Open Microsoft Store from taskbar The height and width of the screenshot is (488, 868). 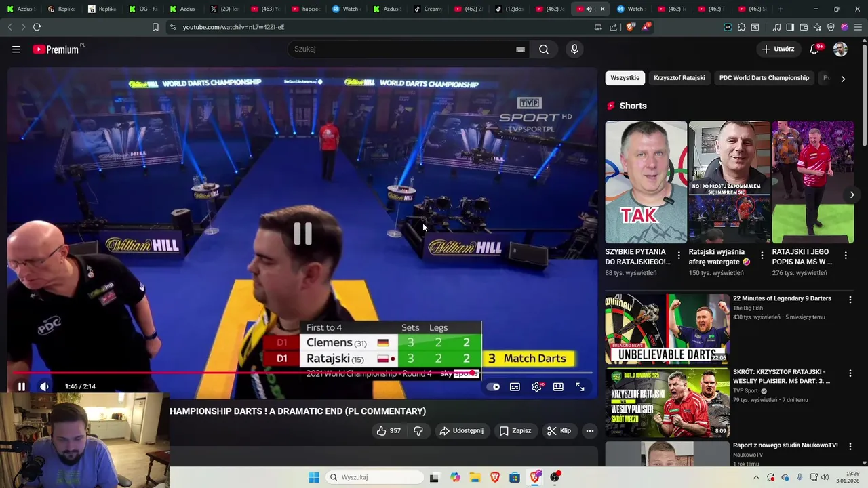[515, 477]
